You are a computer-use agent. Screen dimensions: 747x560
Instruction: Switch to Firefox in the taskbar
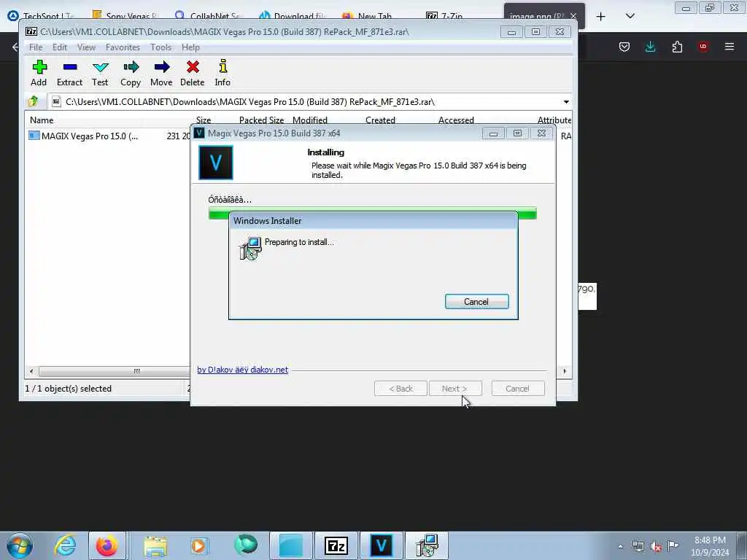107,545
